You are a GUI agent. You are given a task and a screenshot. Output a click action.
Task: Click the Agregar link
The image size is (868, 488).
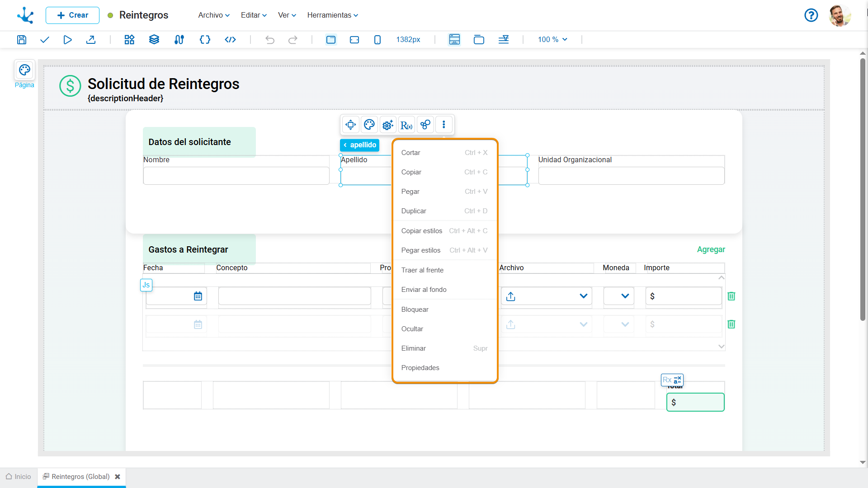[711, 249]
